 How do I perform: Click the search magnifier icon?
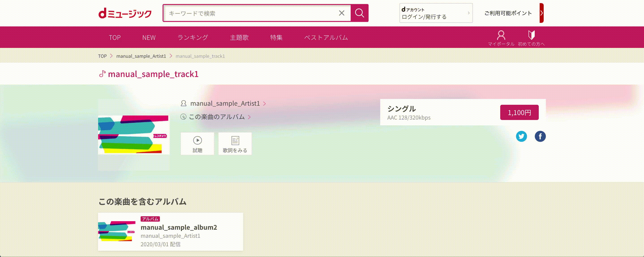pos(359,13)
